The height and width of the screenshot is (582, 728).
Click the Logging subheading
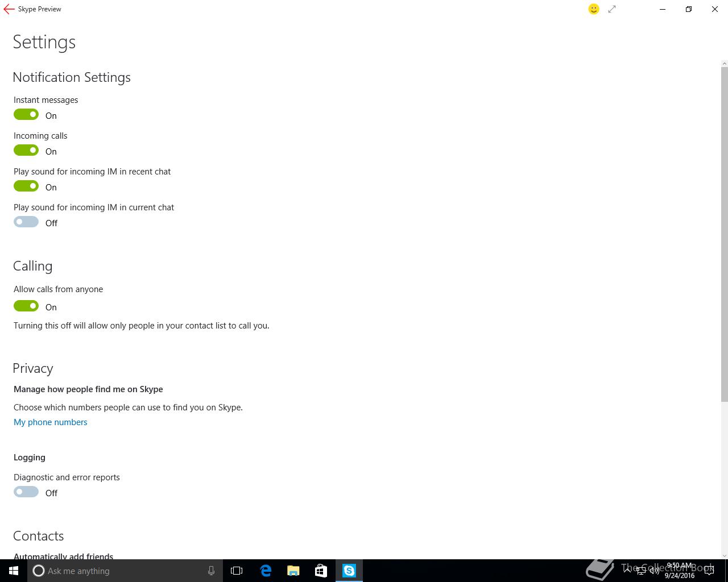(30, 458)
